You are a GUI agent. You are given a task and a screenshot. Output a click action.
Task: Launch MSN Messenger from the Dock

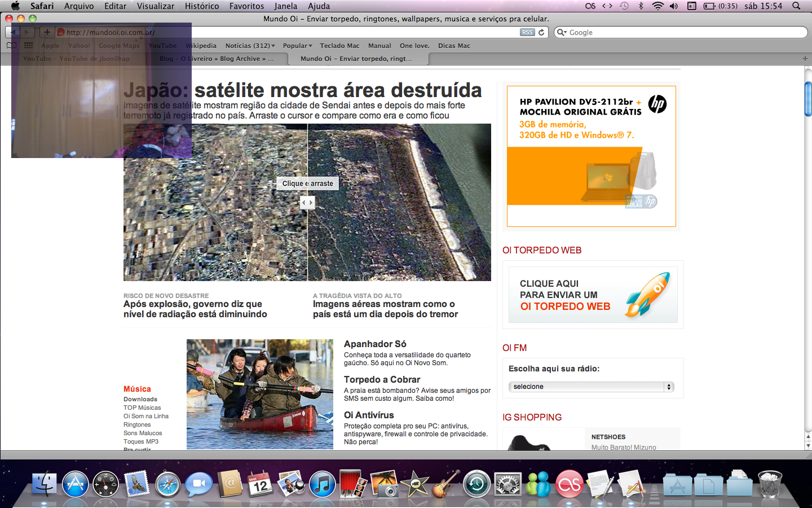pyautogui.click(x=538, y=484)
